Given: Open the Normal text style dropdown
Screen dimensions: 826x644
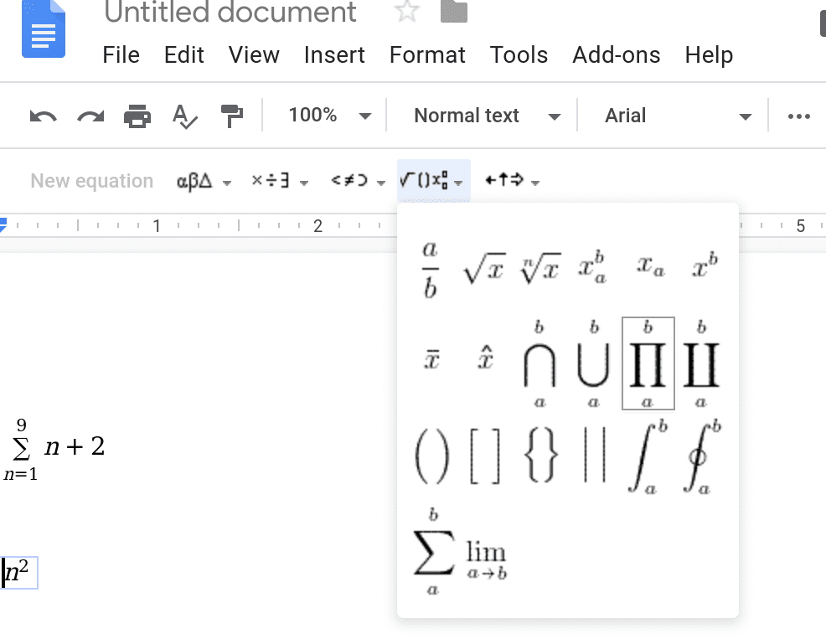Looking at the screenshot, I should 487,116.
